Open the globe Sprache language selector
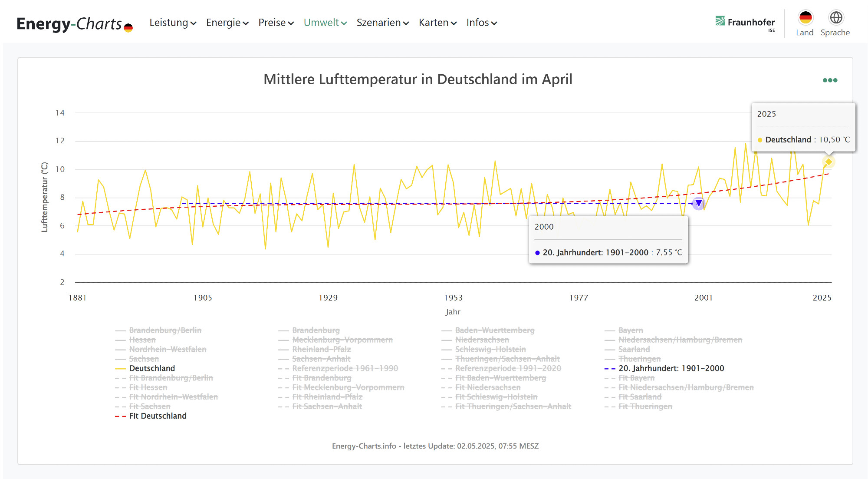The height and width of the screenshot is (479, 868). [836, 18]
